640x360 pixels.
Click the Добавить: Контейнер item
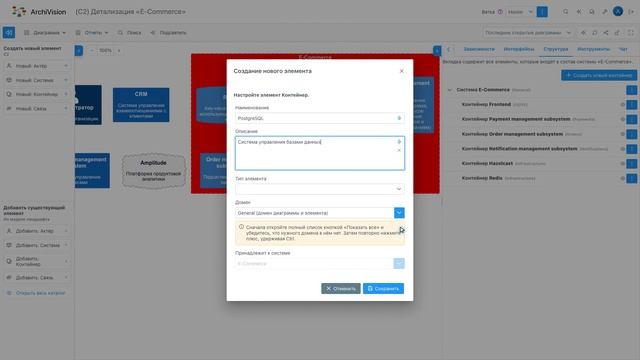pyautogui.click(x=37, y=261)
